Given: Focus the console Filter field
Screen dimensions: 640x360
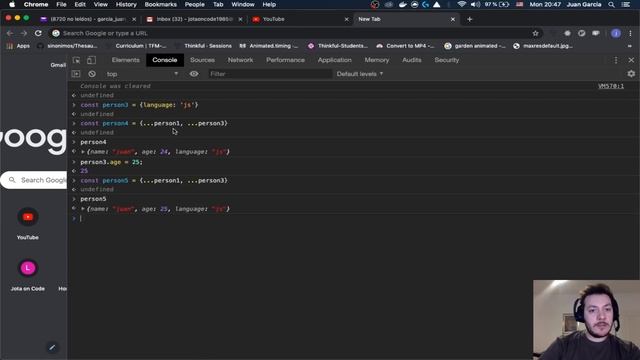Looking at the screenshot, I should pos(270,74).
